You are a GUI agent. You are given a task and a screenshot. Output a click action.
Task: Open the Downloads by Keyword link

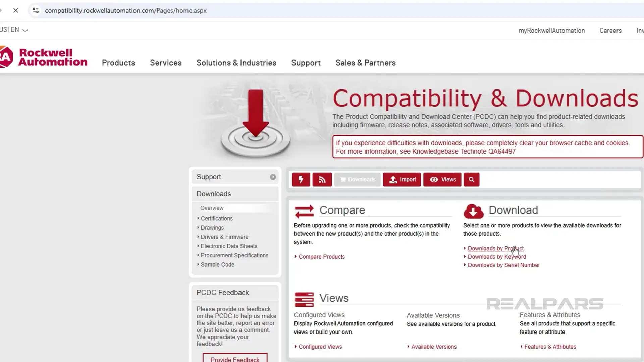point(497,257)
